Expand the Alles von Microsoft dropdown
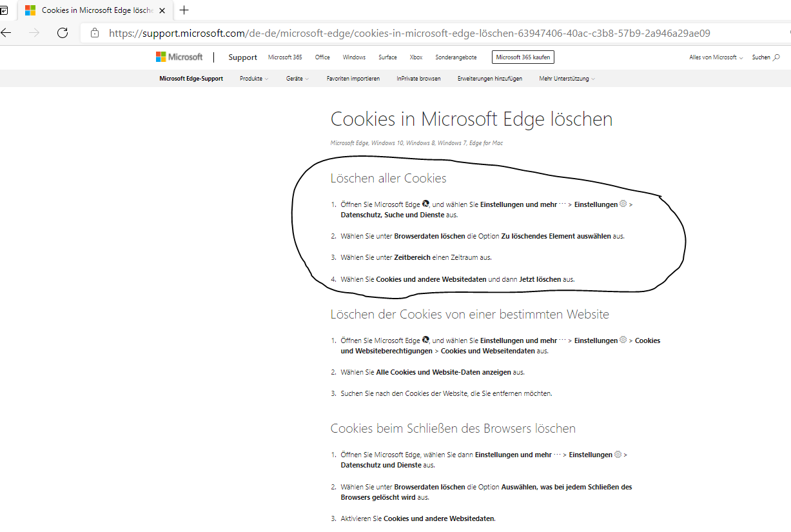The width and height of the screenshot is (791, 532). (x=716, y=57)
